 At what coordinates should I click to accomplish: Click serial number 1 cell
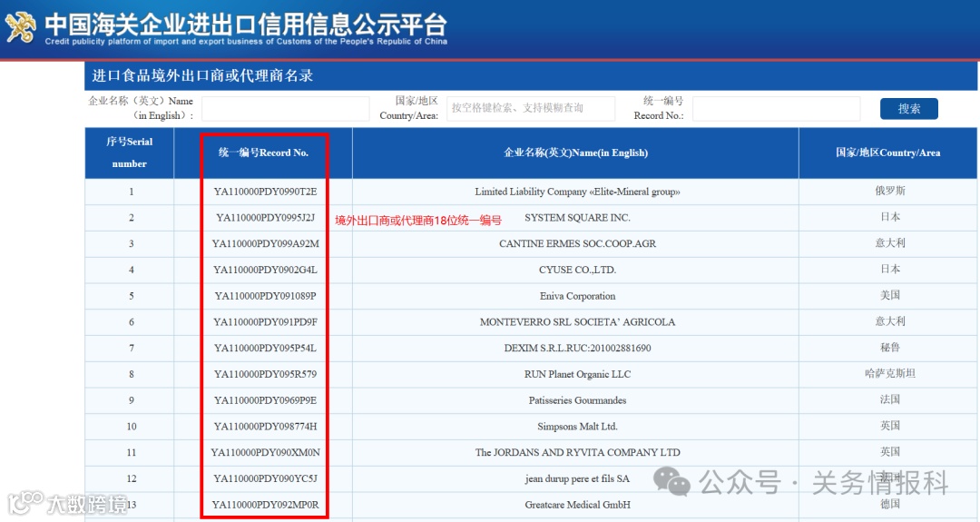click(132, 192)
